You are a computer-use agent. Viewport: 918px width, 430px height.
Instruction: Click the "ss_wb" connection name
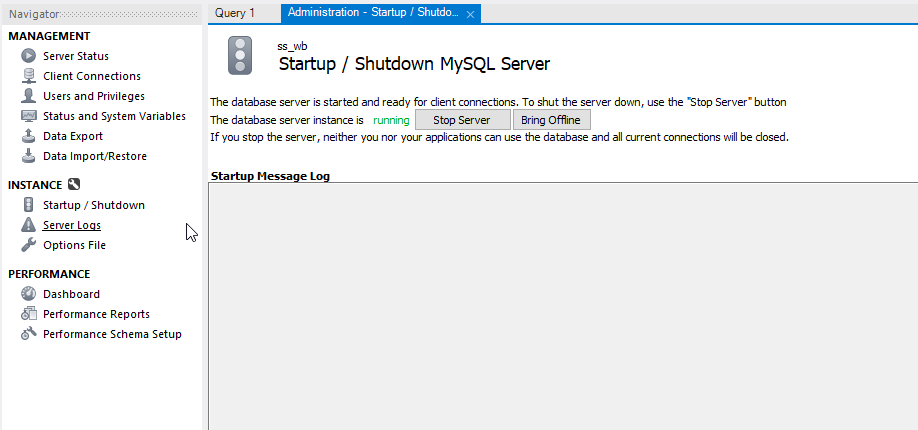tap(293, 46)
